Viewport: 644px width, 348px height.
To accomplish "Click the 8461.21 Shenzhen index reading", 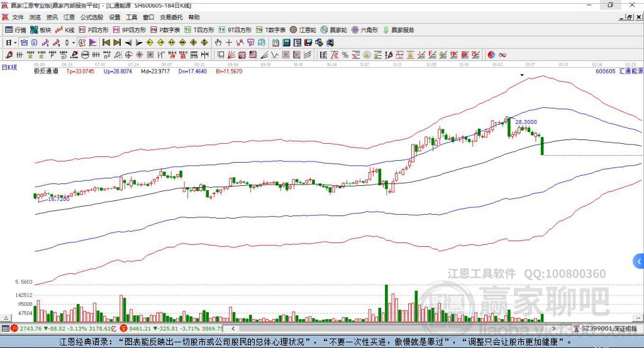I will click(140, 329).
